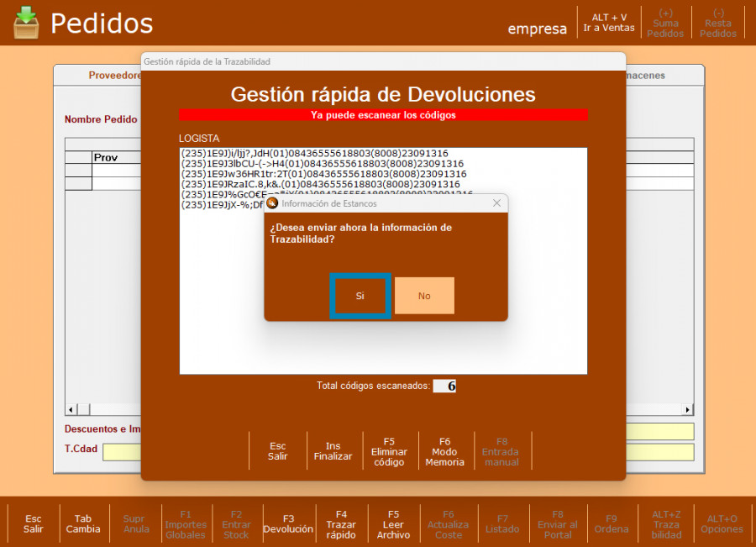Click Tab Cambia in bottom bar
The width and height of the screenshot is (756, 547).
[x=83, y=523]
